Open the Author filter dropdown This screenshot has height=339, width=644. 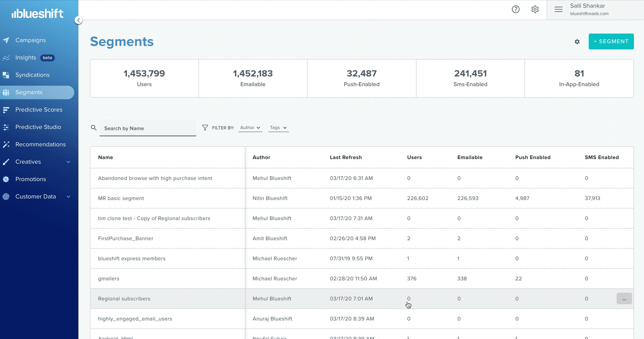250,128
